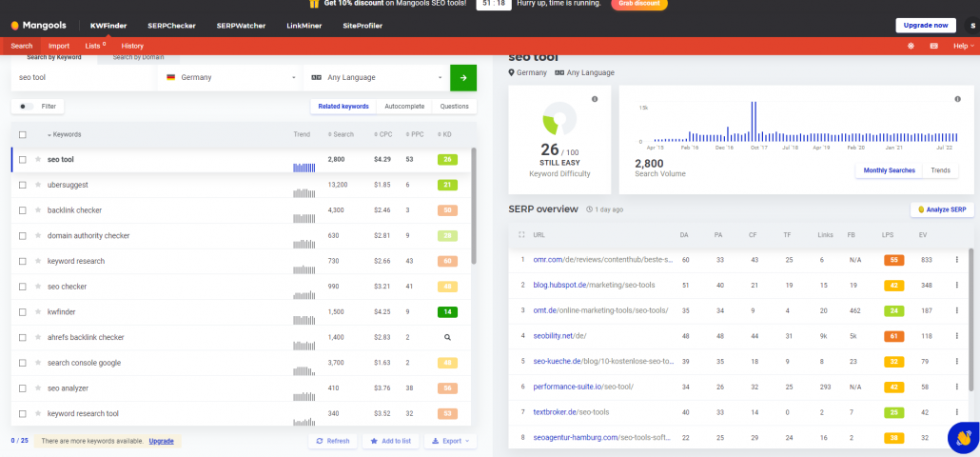Open the keyboard shortcuts icon
Screen dimensions: 980x457
pyautogui.click(x=933, y=46)
